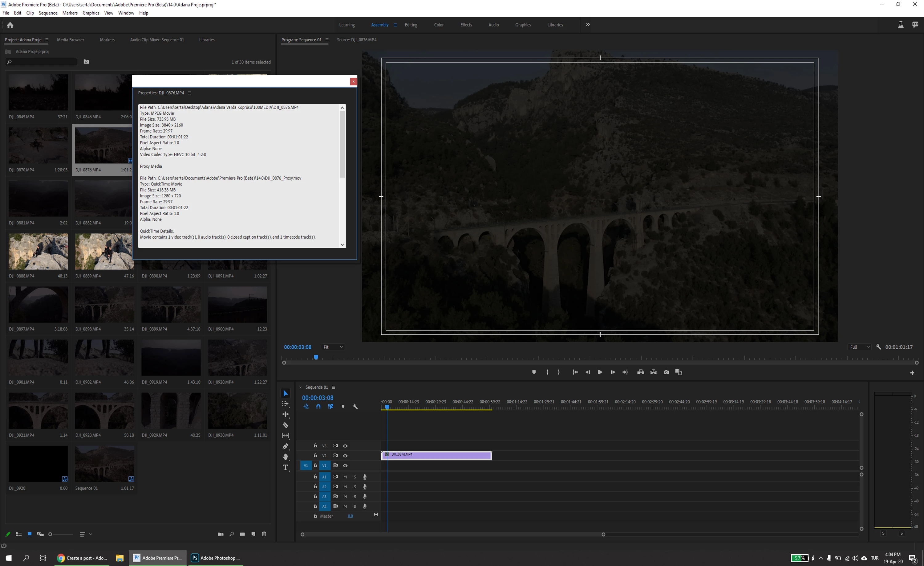Select the Hand tool
This screenshot has width=924, height=566.
pyautogui.click(x=286, y=457)
